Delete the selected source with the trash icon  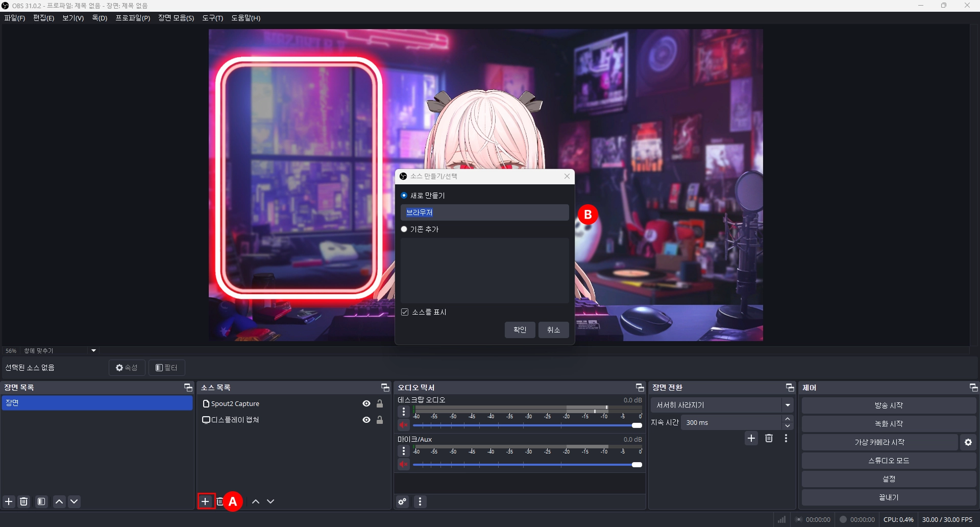coord(220,501)
